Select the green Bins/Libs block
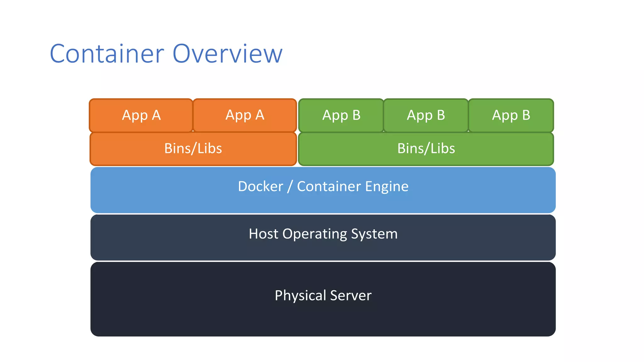Viewport: 644px width, 362px height. (x=426, y=149)
